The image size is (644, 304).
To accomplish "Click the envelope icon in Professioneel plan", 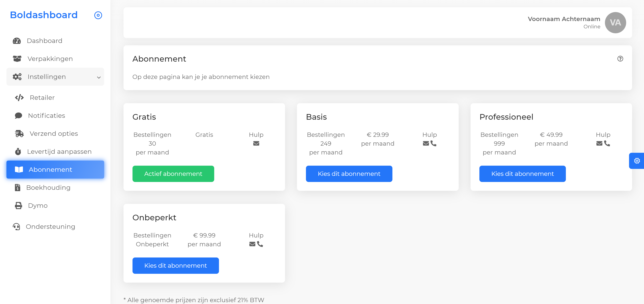I will (599, 143).
